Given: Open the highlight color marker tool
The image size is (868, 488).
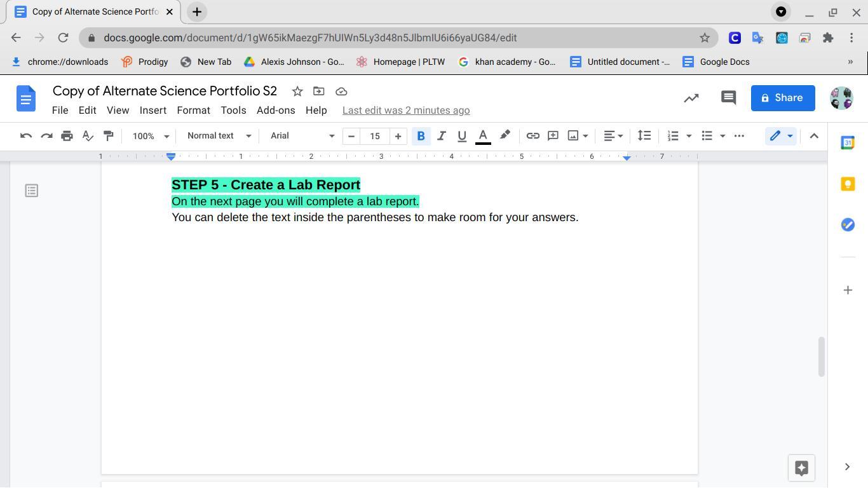Looking at the screenshot, I should pos(505,135).
